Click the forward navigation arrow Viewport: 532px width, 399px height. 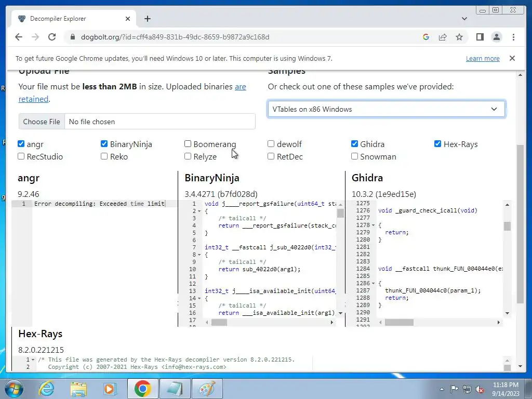35,37
